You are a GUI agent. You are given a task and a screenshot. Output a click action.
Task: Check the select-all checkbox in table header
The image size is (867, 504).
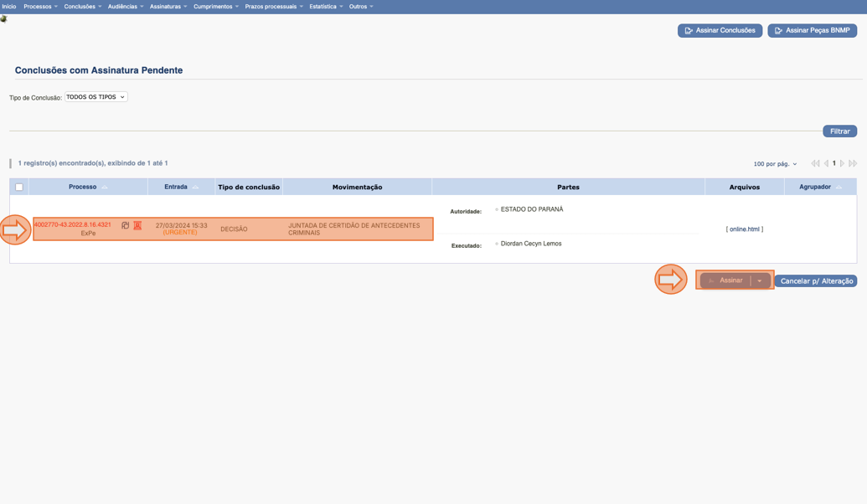[19, 188]
